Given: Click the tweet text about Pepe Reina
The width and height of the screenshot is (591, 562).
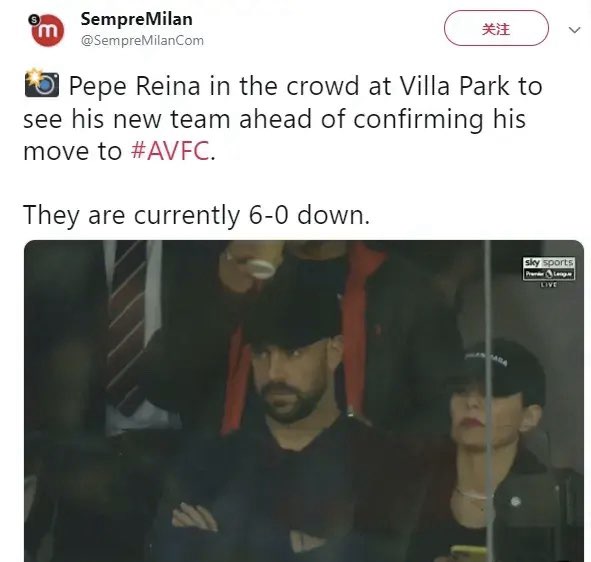Looking at the screenshot, I should [x=283, y=118].
